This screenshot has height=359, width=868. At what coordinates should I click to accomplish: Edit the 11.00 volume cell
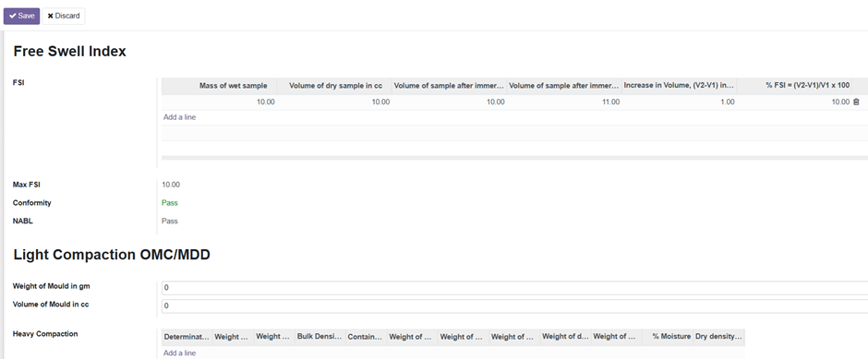point(564,102)
